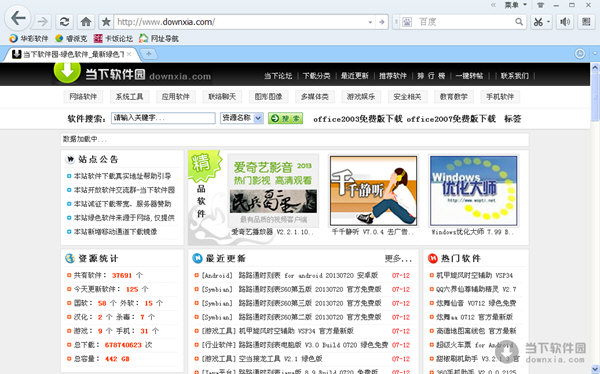Click total downloads value 678740623
600x374 pixels.
pos(123,345)
